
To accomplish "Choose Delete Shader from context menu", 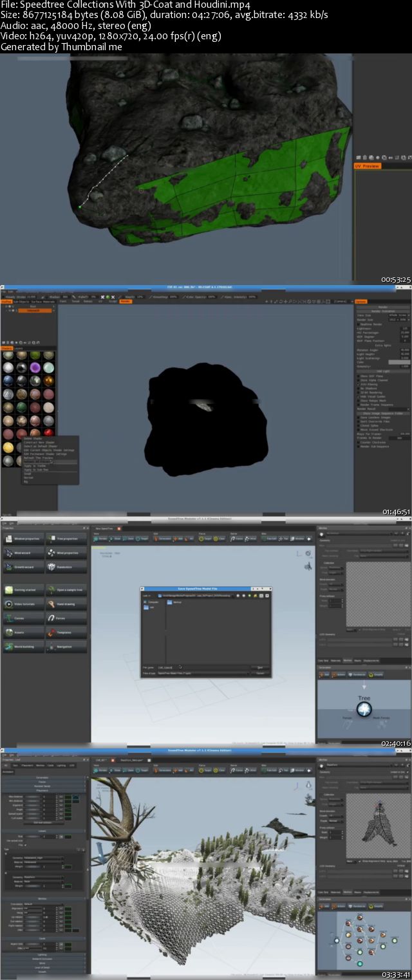I will click(x=33, y=438).
